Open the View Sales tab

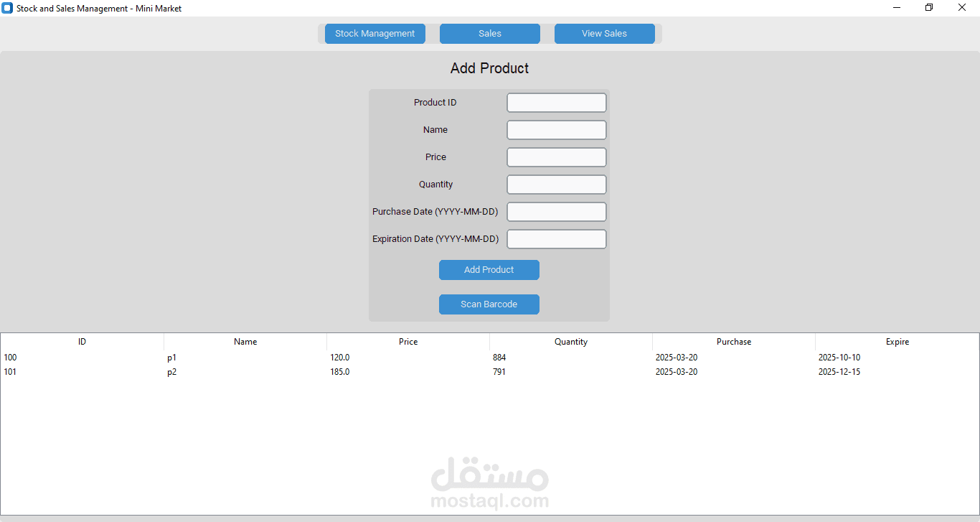604,34
